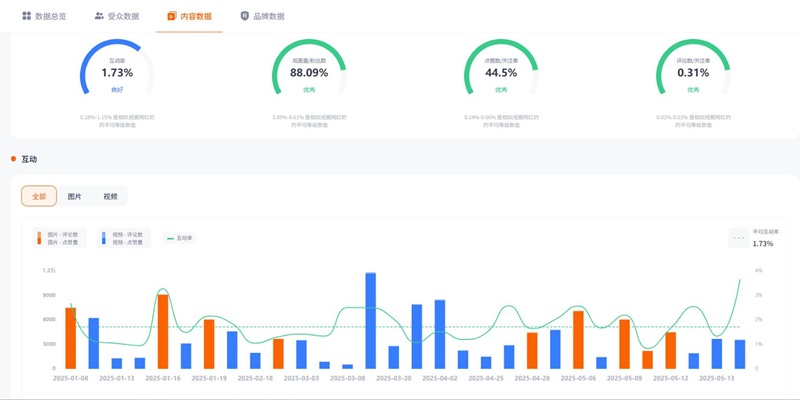Click the orange bar at 2025-01-16
Viewport: 800px width, 400px height.
163,332
